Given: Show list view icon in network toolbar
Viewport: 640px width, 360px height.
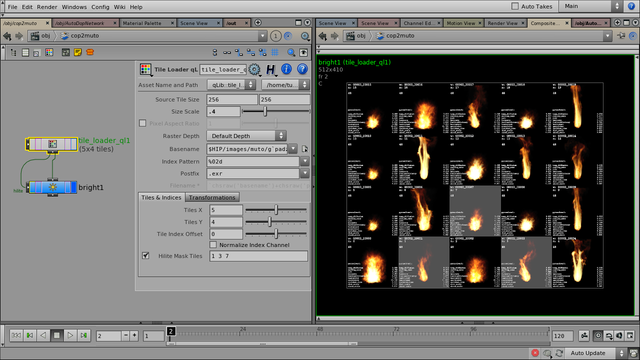Looking at the screenshot, I should (x=25, y=52).
